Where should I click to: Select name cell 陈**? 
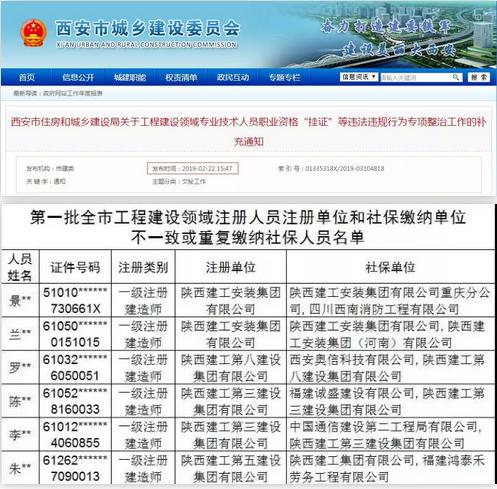click(20, 401)
